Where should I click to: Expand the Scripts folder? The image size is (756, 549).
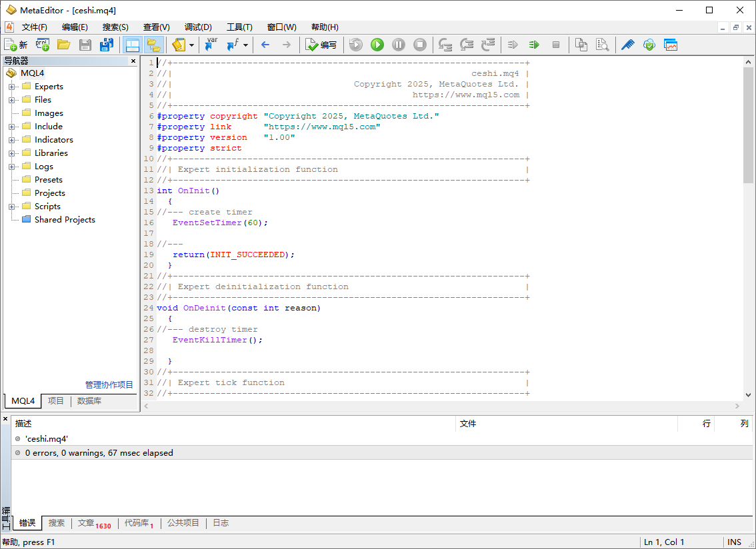tap(11, 207)
